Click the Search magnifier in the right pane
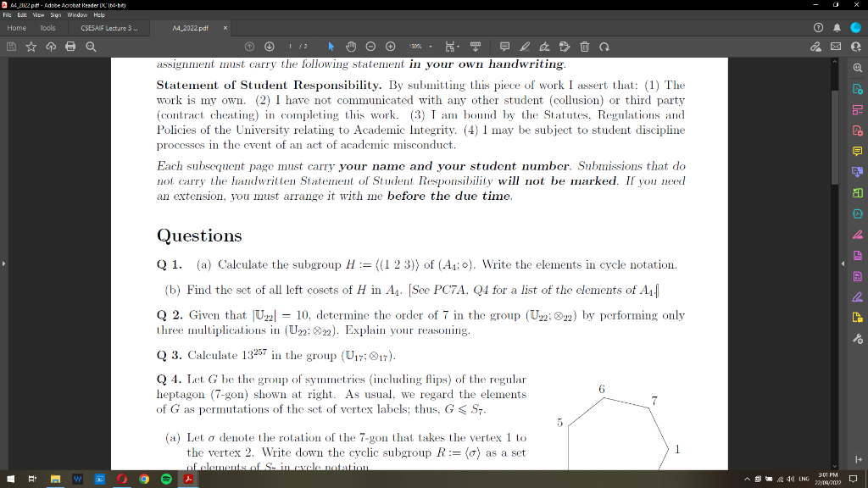 (857, 67)
